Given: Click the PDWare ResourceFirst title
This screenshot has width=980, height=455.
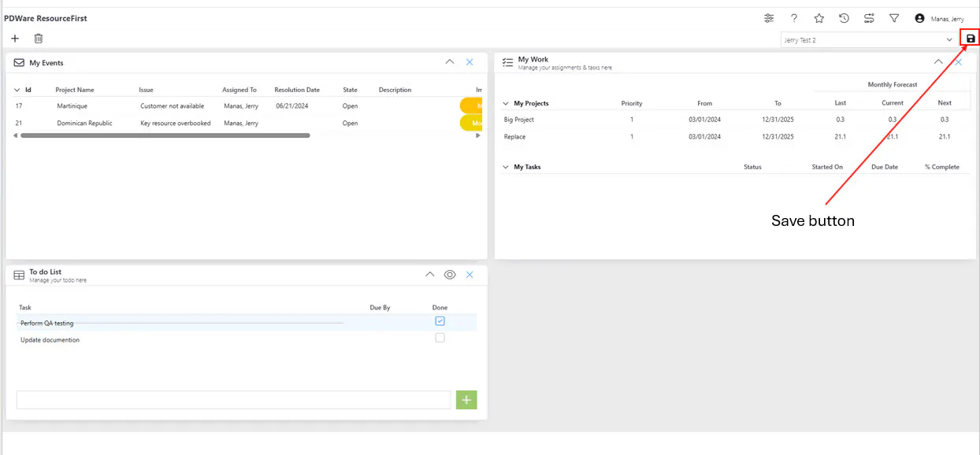Looking at the screenshot, I should [x=46, y=18].
